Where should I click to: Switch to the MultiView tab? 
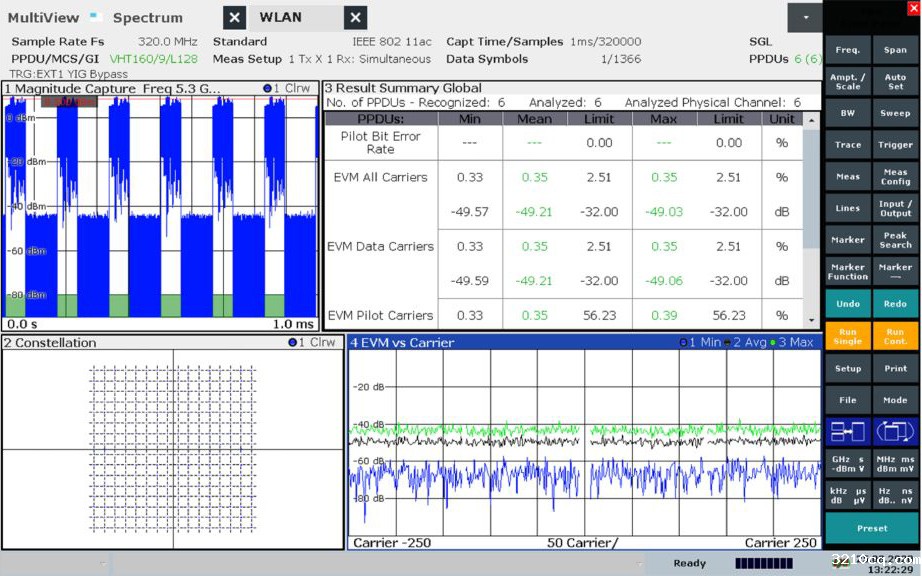point(43,18)
